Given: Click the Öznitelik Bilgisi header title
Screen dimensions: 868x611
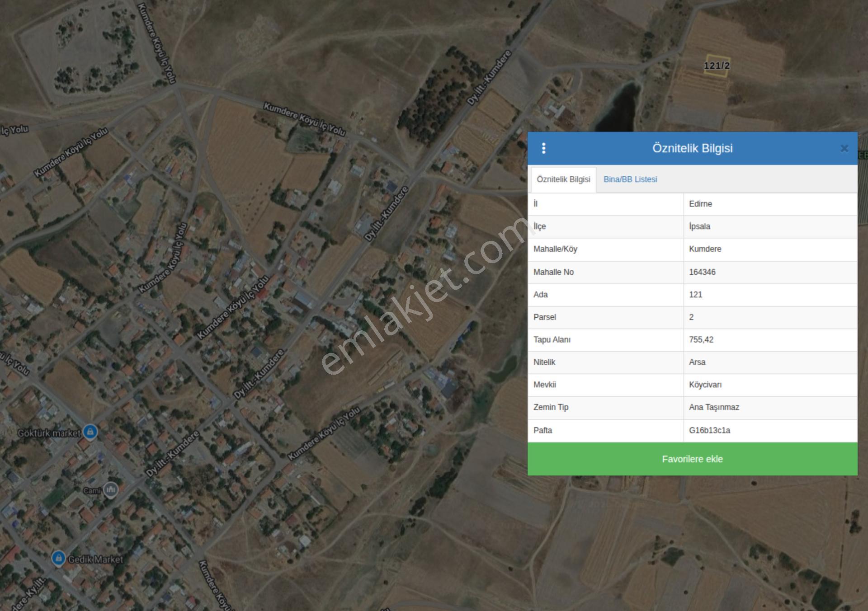Looking at the screenshot, I should (x=692, y=148).
